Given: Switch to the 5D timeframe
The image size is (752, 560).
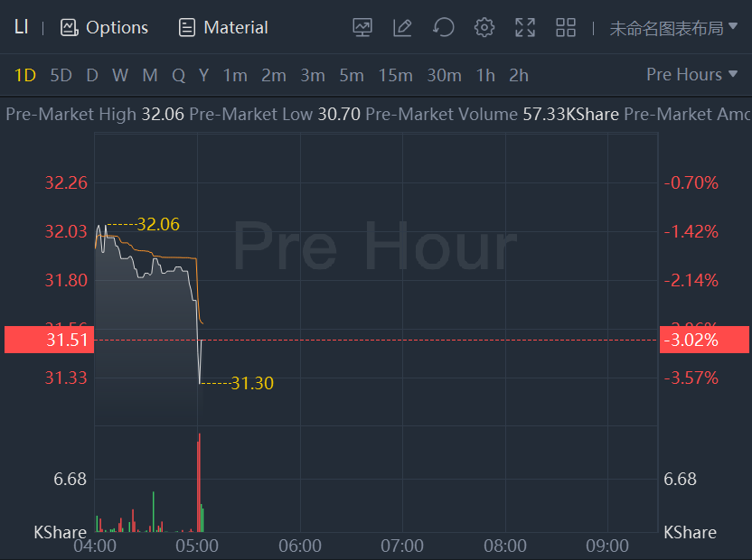Looking at the screenshot, I should pyautogui.click(x=61, y=75).
